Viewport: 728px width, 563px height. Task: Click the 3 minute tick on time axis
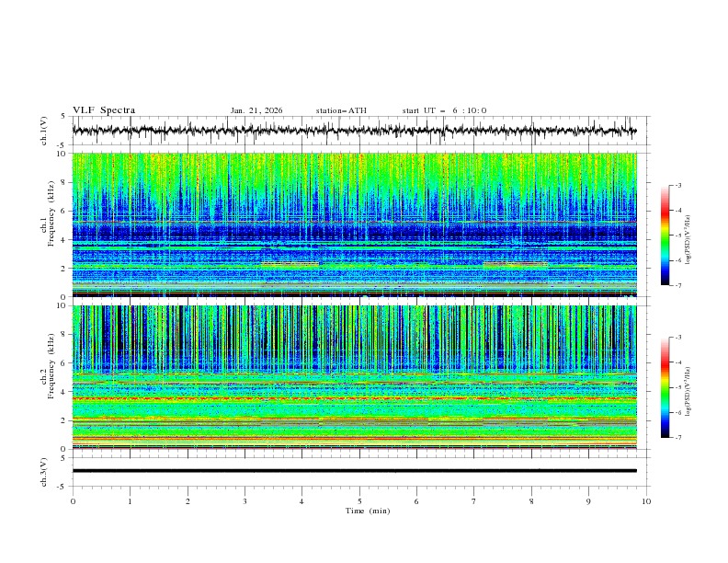[245, 500]
